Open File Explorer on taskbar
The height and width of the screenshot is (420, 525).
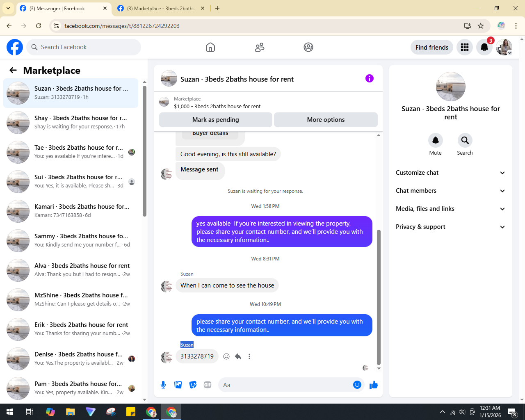[71, 412]
